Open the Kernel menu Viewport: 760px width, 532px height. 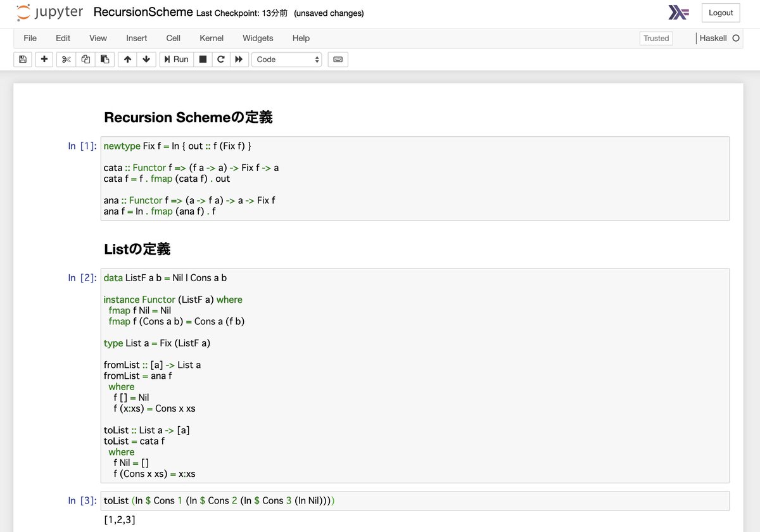(212, 38)
